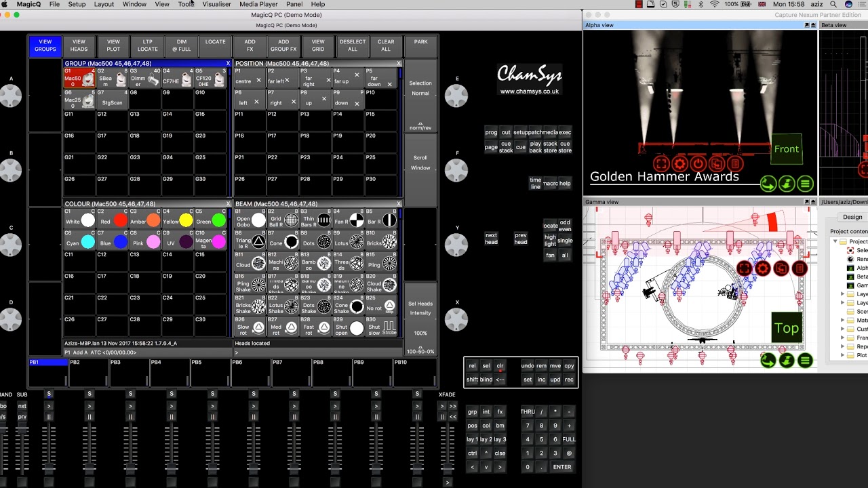
Task: Apply Fast rot gobo rotation
Action: tap(316, 328)
